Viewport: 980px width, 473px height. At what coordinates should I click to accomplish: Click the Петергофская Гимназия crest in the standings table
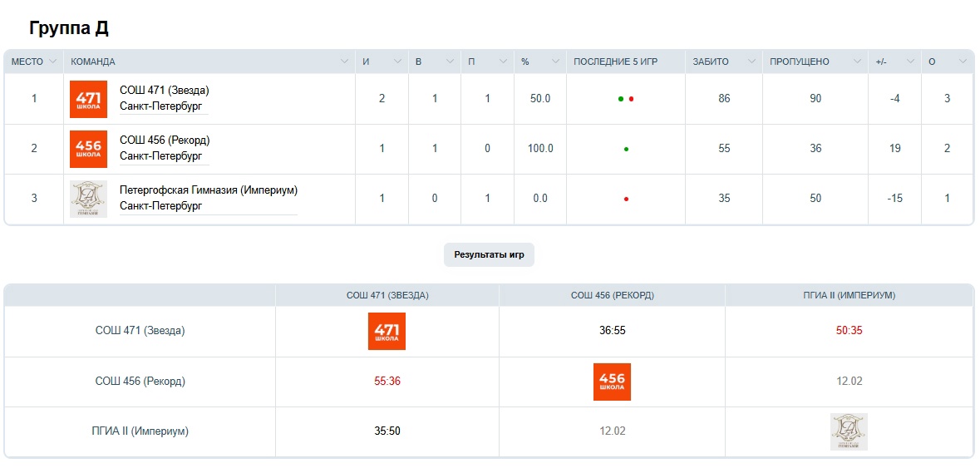pos(88,199)
